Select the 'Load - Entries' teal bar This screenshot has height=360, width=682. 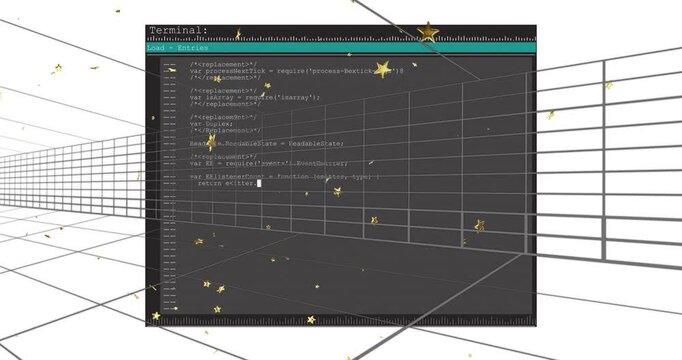(x=341, y=48)
